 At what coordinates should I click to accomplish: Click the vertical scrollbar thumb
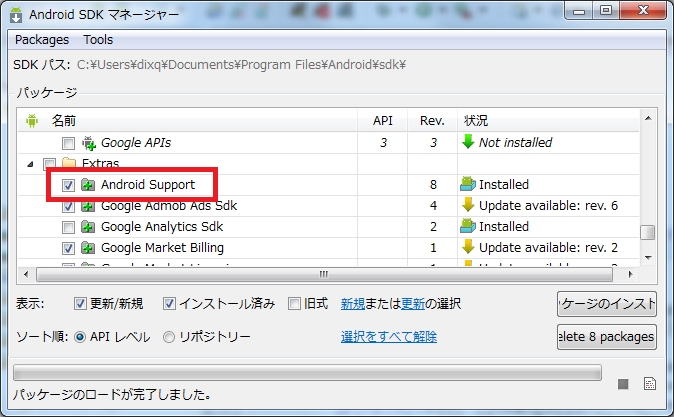point(647,233)
